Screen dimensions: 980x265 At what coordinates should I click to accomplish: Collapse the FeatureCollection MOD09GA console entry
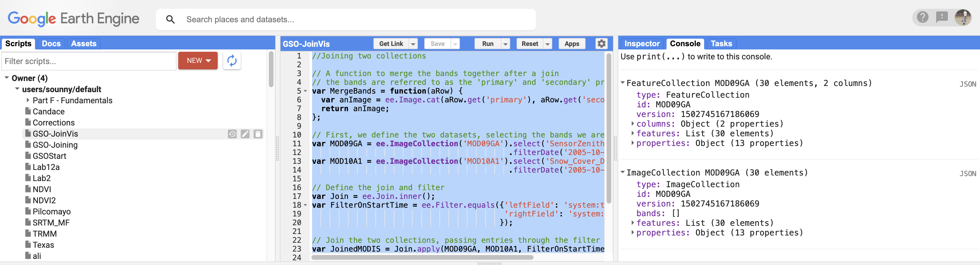pos(623,83)
